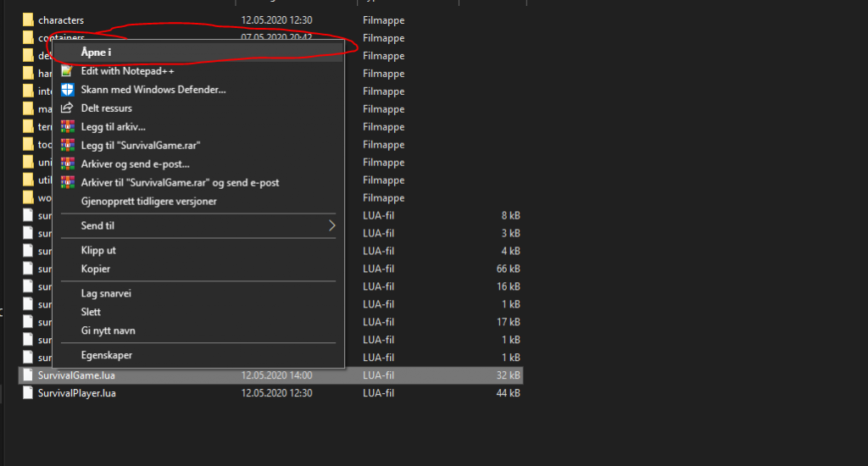Click WinRAR icon beside Arkiver og send e-post
868x466 pixels.
68,164
